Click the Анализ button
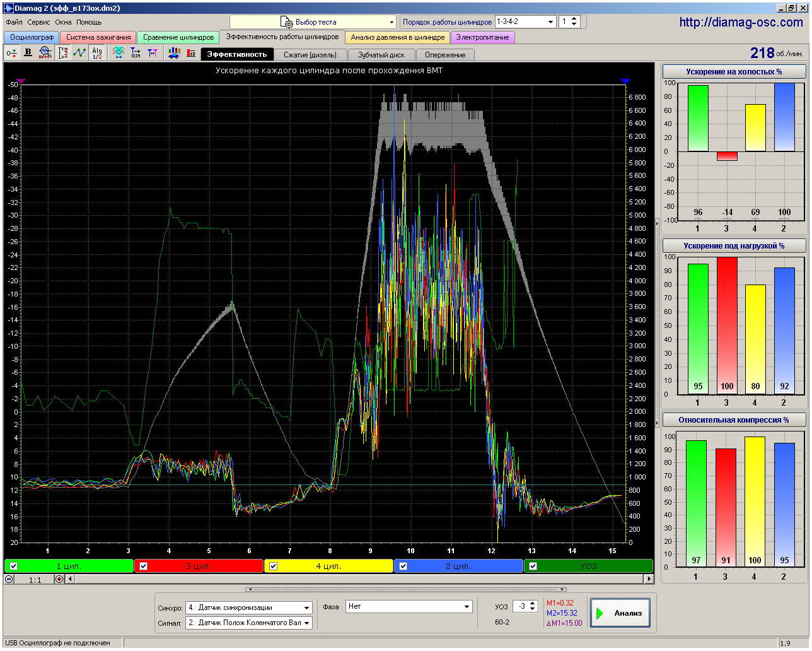 [620, 613]
